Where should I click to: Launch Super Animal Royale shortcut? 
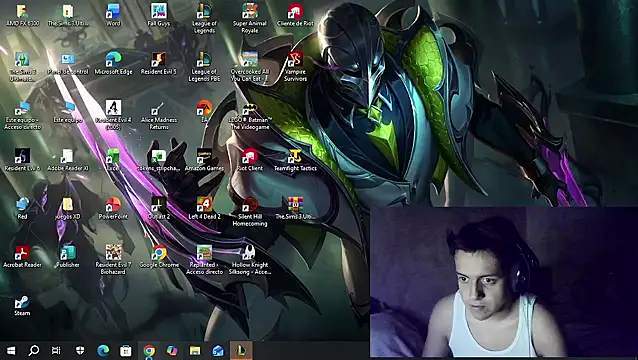tap(250, 19)
